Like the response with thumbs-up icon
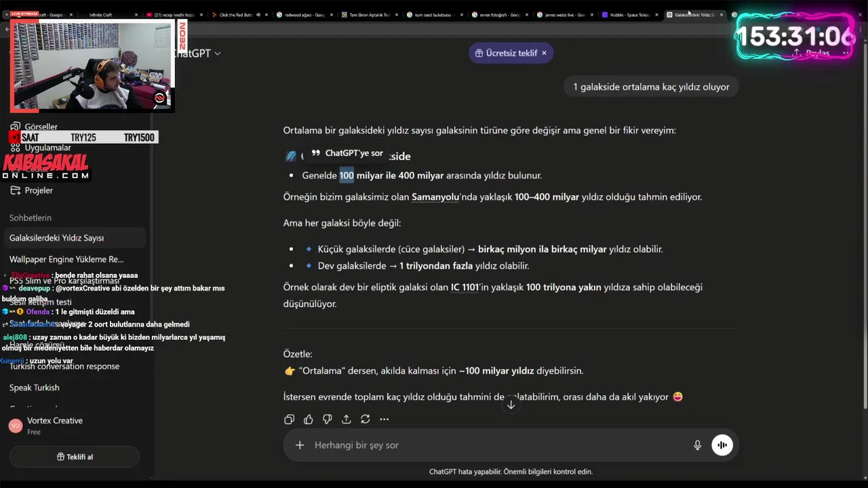This screenshot has width=868, height=488. (309, 420)
